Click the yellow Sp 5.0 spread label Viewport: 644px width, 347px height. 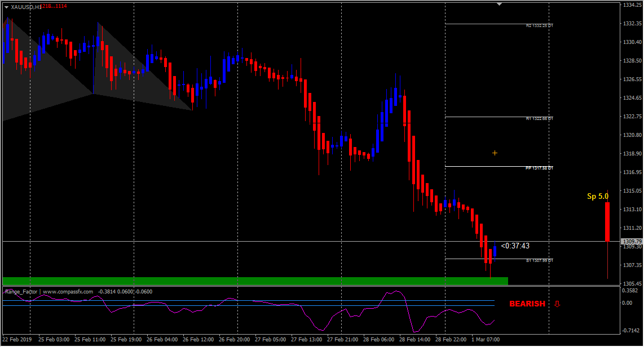pos(598,197)
